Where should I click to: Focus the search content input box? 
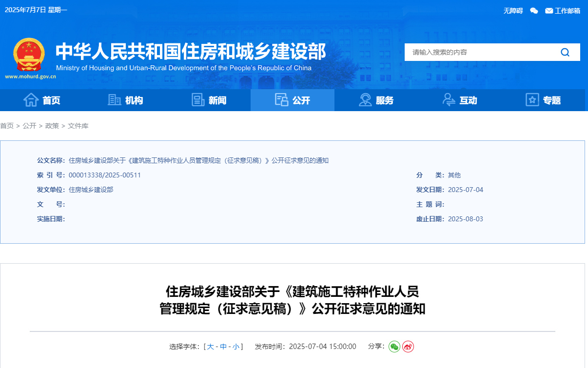(480, 52)
